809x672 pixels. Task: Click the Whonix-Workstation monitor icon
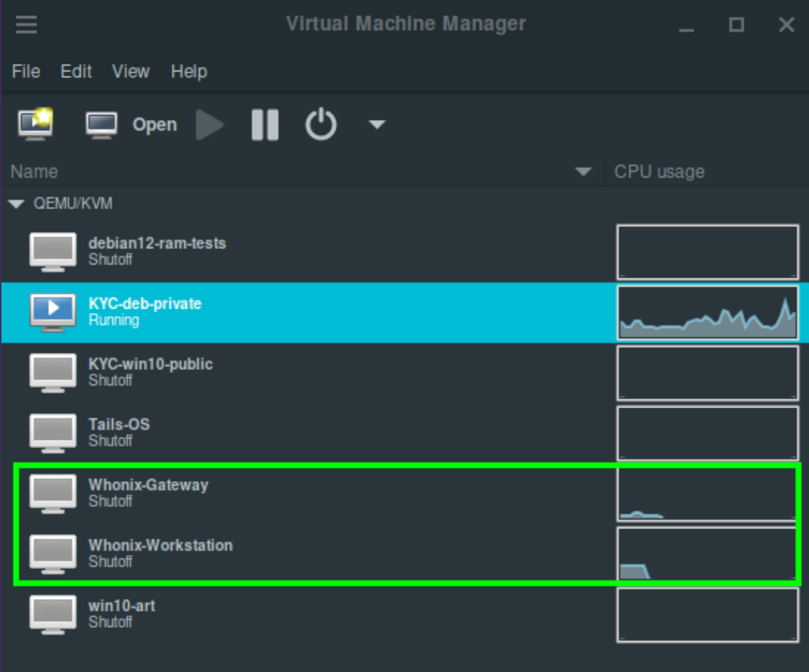(x=53, y=554)
